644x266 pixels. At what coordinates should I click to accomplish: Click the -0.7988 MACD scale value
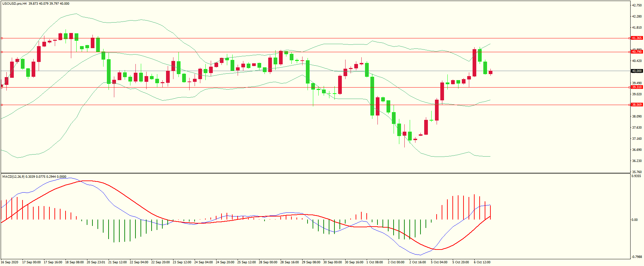[637, 257]
